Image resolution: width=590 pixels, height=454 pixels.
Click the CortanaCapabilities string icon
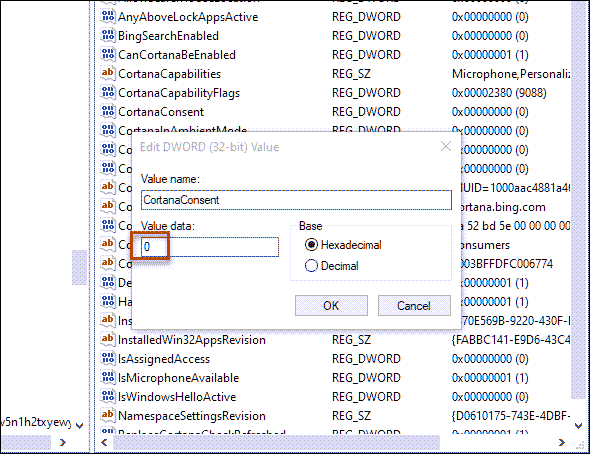point(108,73)
